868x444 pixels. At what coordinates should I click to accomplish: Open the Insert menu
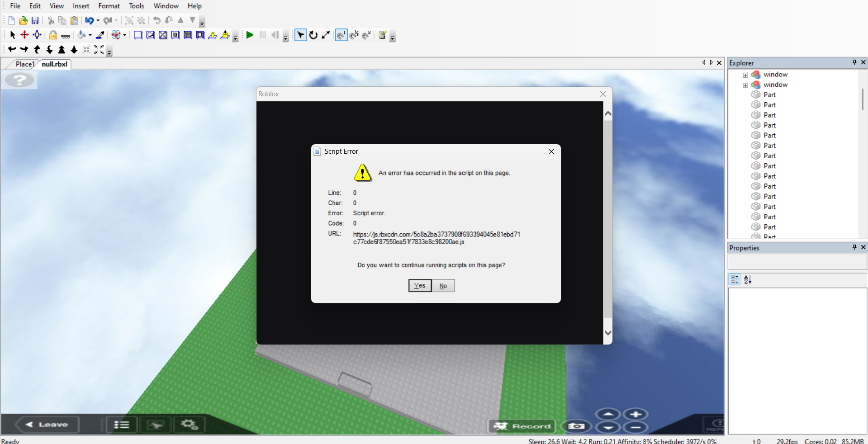(x=81, y=6)
